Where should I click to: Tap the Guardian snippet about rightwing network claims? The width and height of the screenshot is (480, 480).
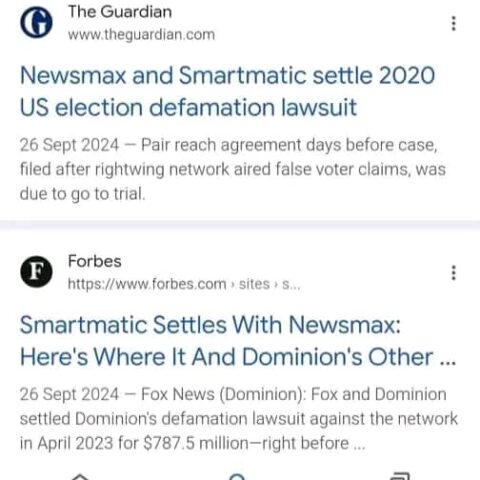tap(233, 169)
